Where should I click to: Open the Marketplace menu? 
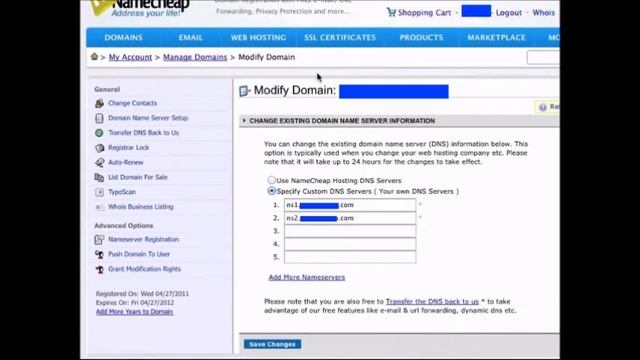tap(496, 38)
